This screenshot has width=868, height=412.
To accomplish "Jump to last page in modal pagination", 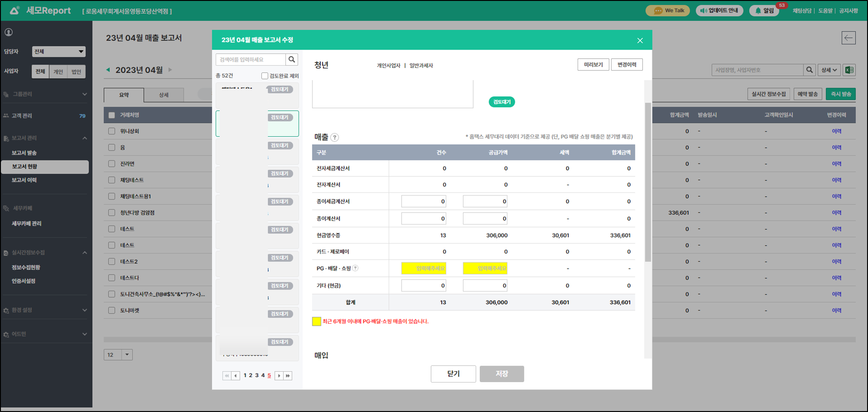I will tap(288, 376).
